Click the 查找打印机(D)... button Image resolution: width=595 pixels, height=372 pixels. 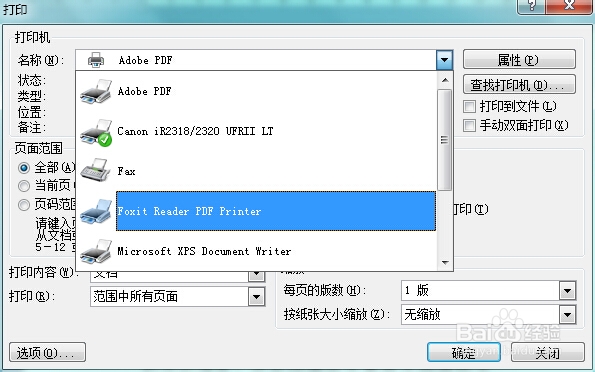point(519,84)
